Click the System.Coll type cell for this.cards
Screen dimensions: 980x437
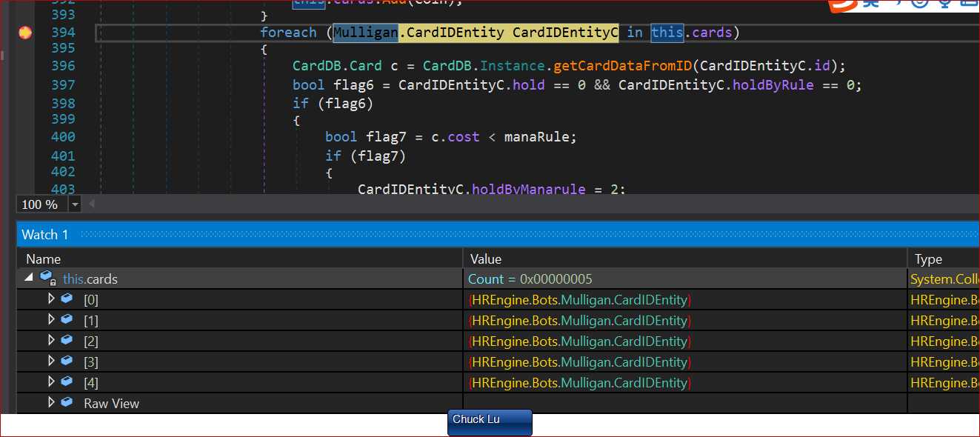[x=944, y=279]
